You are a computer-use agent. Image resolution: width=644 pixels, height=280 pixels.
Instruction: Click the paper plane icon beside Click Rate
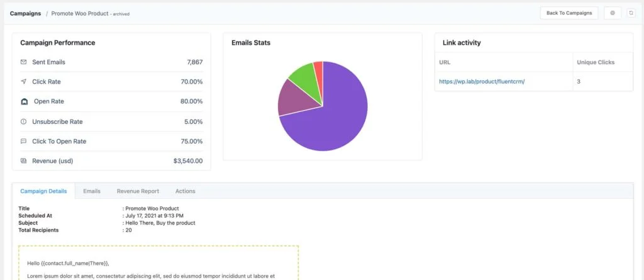[23, 82]
